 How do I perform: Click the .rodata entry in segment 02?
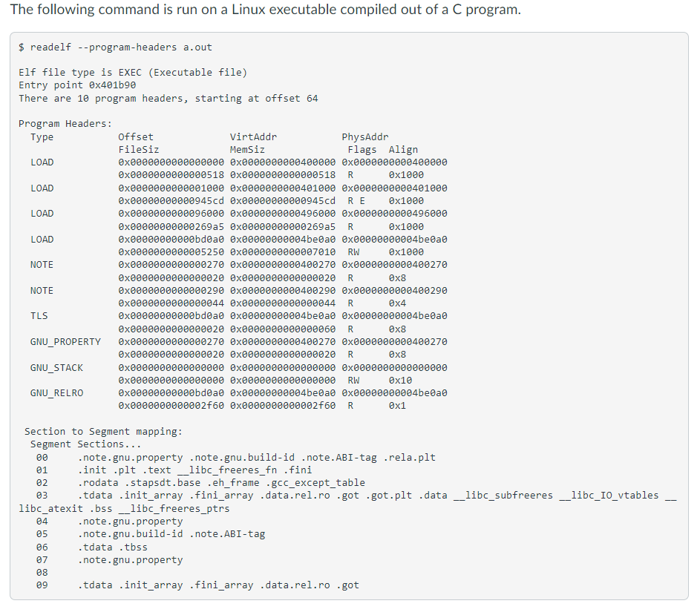[98, 483]
